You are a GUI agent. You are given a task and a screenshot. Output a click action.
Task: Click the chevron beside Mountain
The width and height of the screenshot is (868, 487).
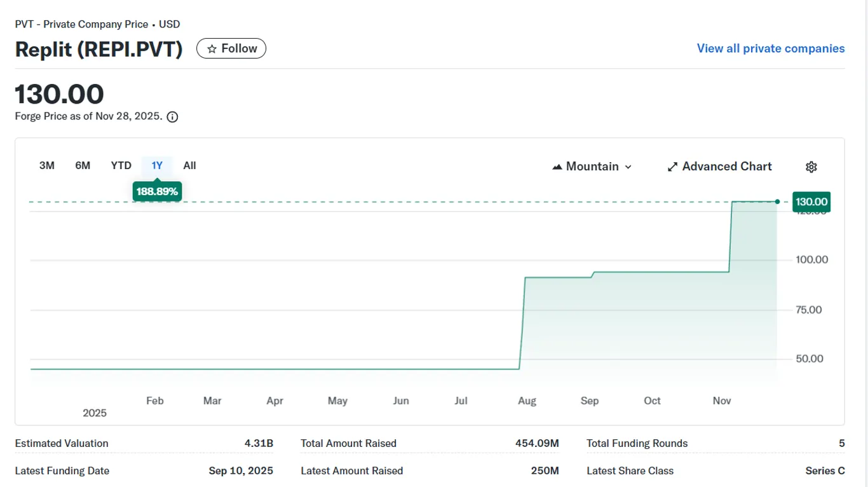coord(628,167)
